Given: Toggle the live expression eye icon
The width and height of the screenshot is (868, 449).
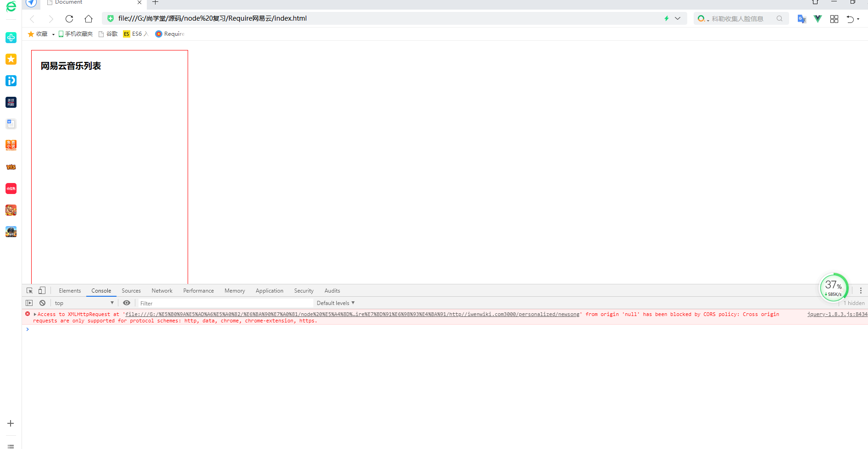Looking at the screenshot, I should (x=127, y=303).
